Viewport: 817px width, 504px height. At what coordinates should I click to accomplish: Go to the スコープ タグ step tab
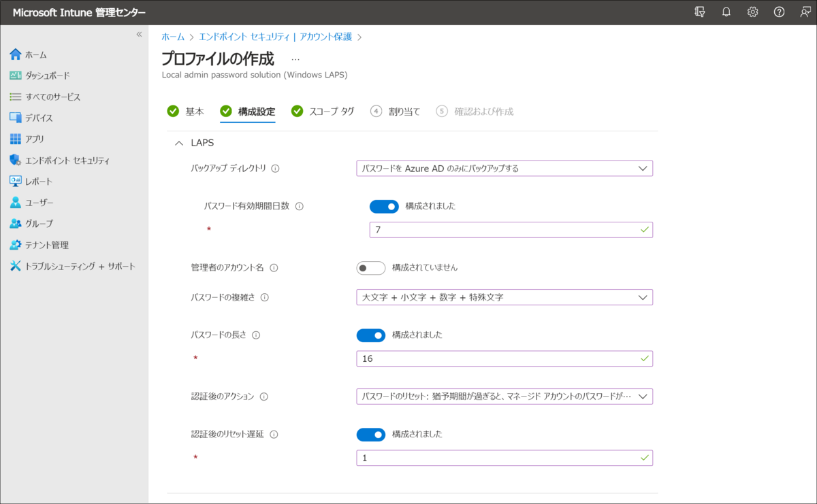(323, 111)
